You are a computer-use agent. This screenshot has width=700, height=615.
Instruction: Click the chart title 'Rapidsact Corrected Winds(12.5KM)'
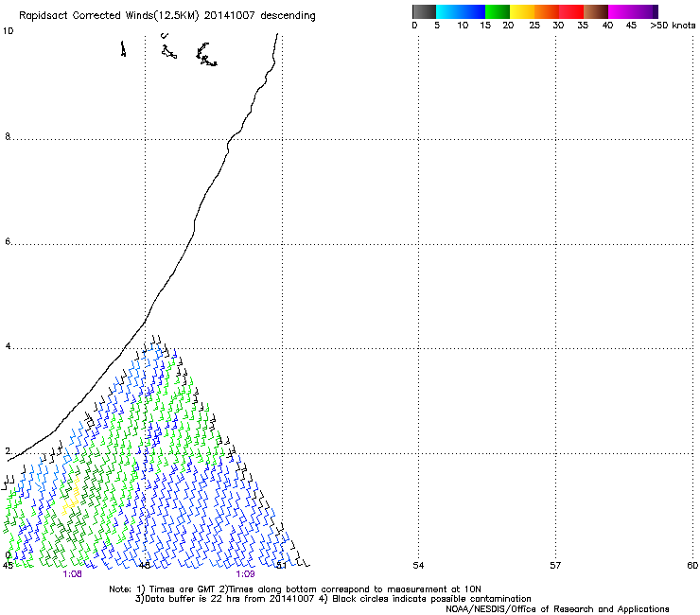tap(109, 16)
